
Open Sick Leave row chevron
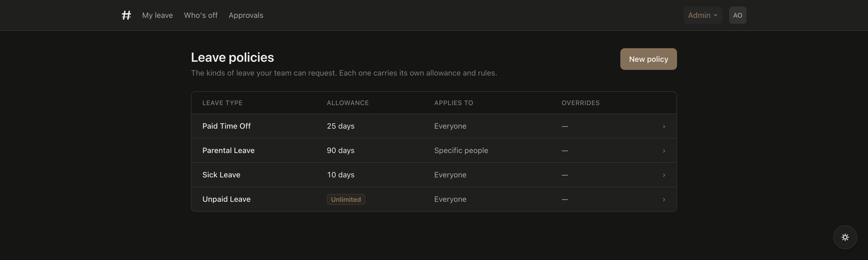(664, 175)
